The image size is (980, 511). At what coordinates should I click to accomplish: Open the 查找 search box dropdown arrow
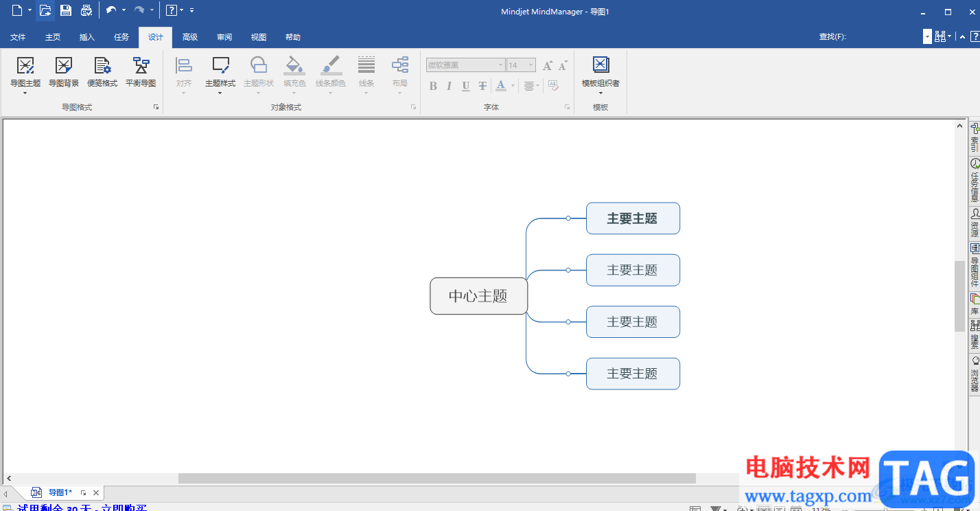click(927, 37)
